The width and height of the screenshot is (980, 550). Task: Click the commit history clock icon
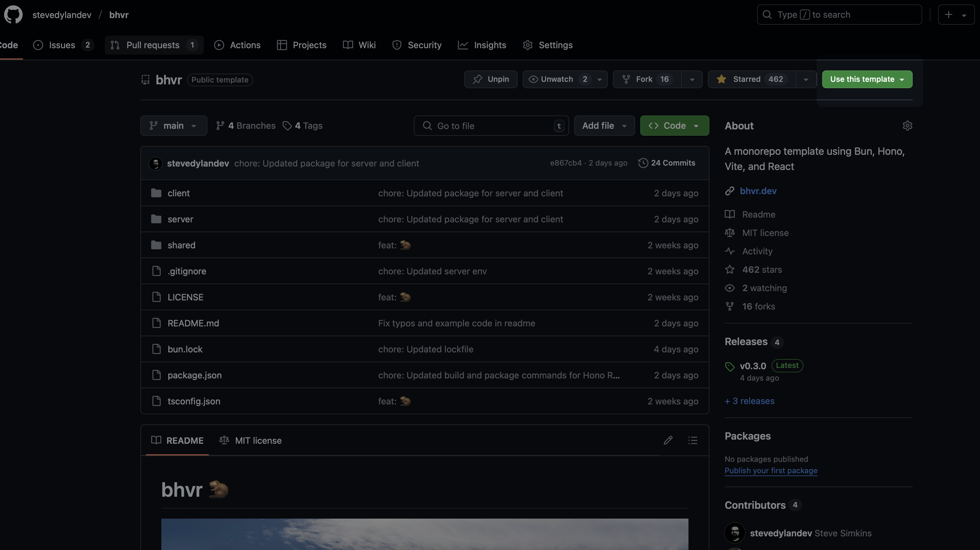pyautogui.click(x=643, y=163)
